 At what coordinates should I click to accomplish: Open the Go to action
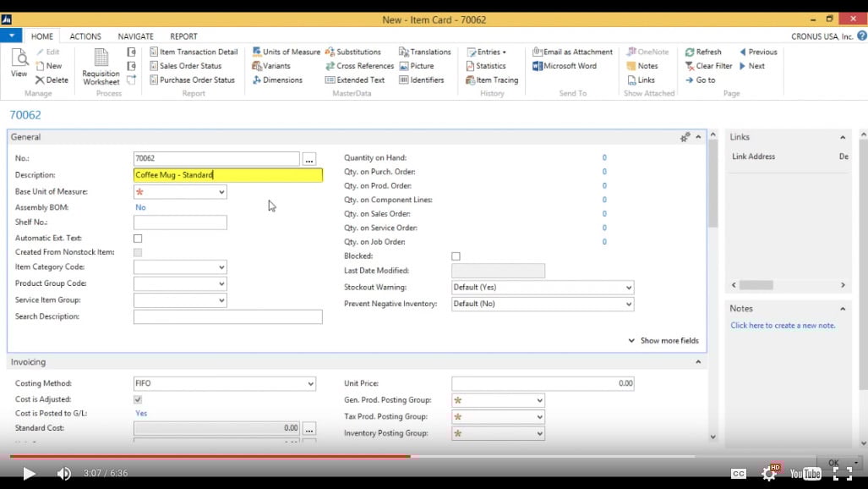pyautogui.click(x=701, y=80)
